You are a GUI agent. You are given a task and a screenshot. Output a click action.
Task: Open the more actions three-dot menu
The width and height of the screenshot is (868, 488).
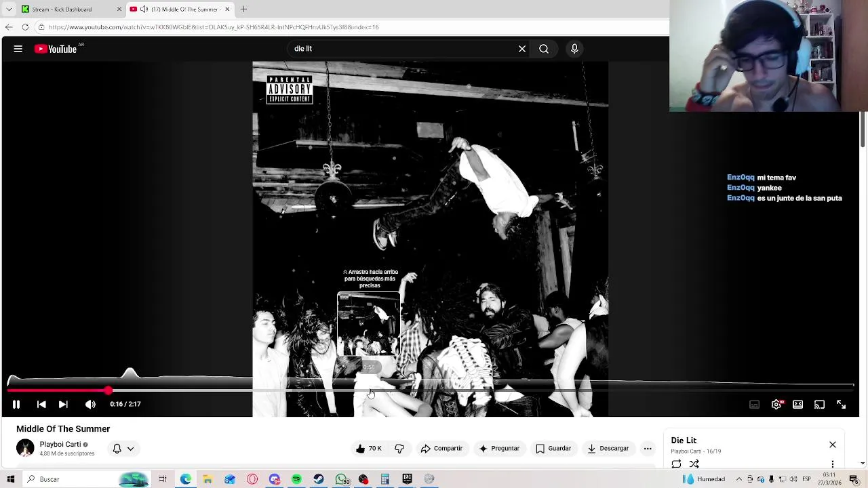(648, 449)
